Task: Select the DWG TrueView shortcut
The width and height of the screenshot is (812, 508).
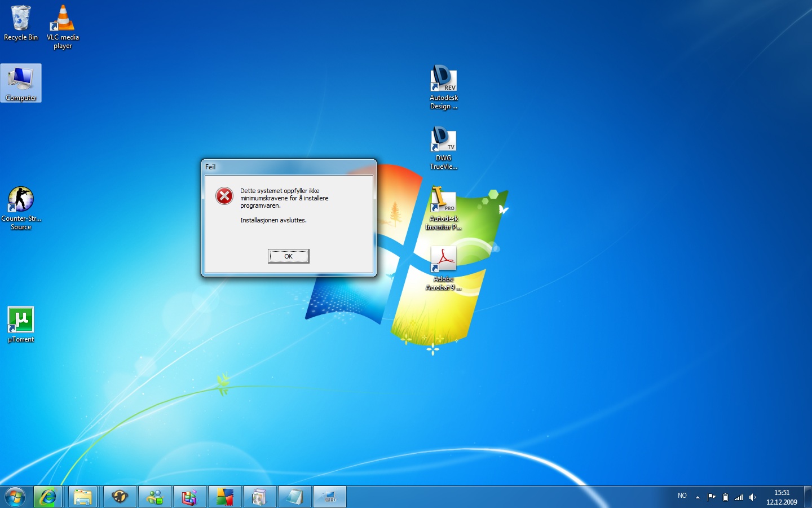Action: pos(444,148)
